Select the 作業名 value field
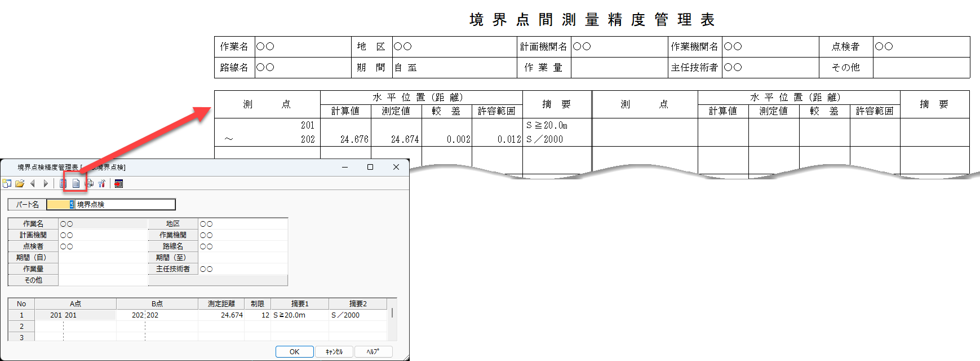980x361 pixels. (103, 224)
